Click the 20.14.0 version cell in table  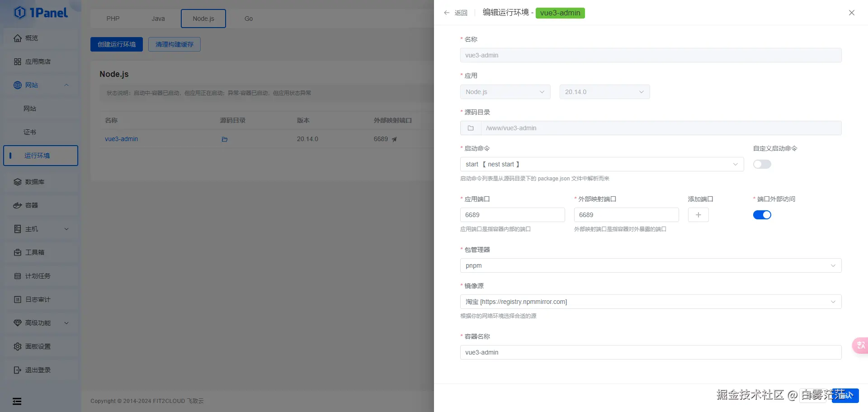(x=307, y=139)
